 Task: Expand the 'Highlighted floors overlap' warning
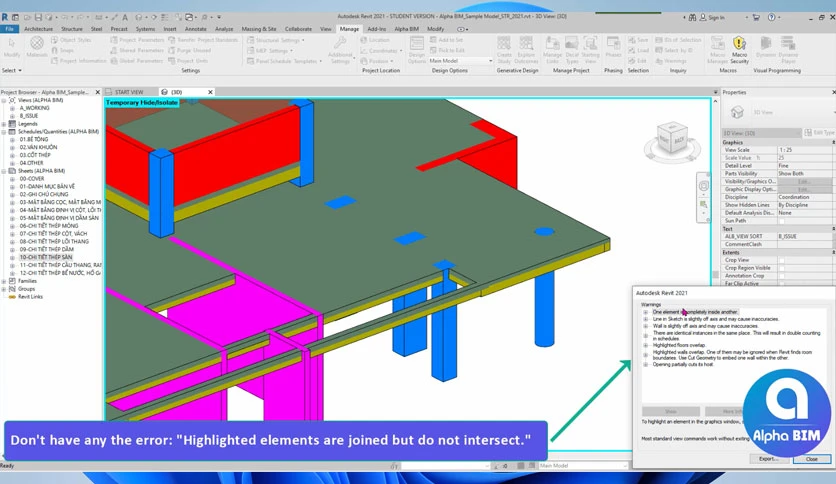646,345
